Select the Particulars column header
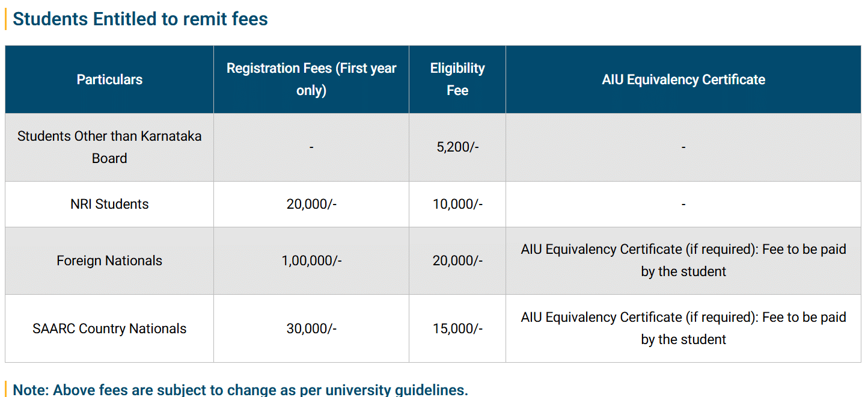The image size is (868, 397). [109, 79]
